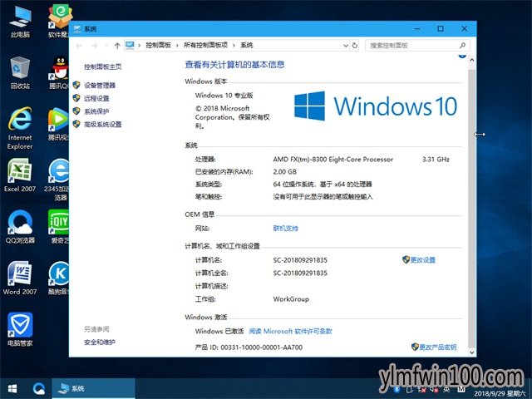The height and width of the screenshot is (399, 532).
Task: Click the Back navigation arrow
Action: tap(79, 46)
